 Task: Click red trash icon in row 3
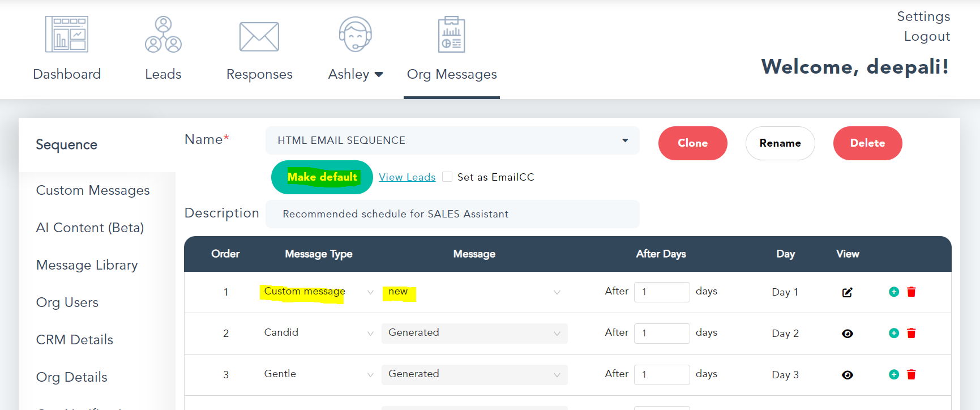[911, 374]
